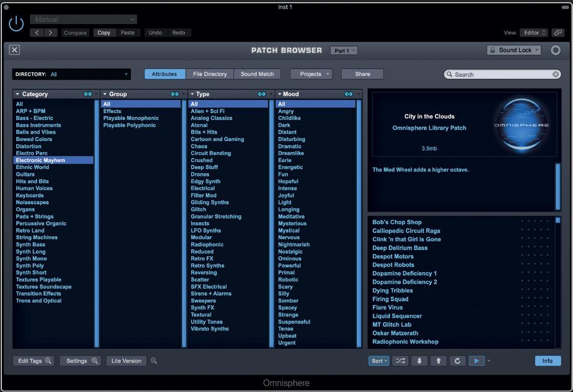The width and height of the screenshot is (573, 392).
Task: Toggle the Mood column link toggle
Action: 349,94
